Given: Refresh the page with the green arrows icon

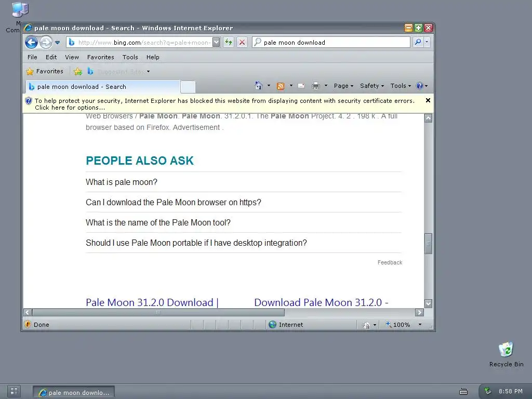Looking at the screenshot, I should click(x=229, y=43).
